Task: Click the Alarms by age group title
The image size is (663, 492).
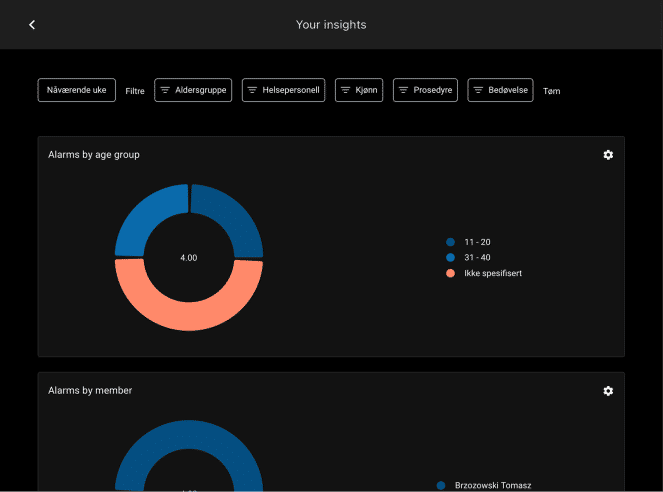Action: (x=94, y=155)
